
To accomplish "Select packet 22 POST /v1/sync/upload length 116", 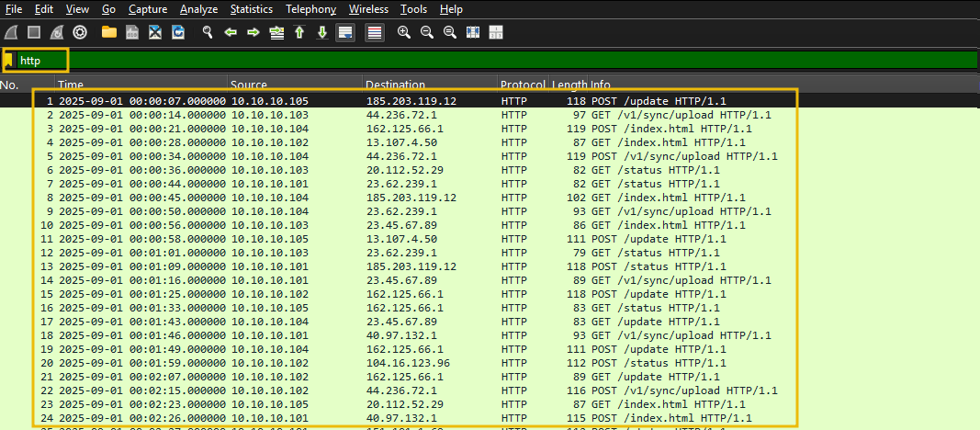I will click(x=490, y=390).
